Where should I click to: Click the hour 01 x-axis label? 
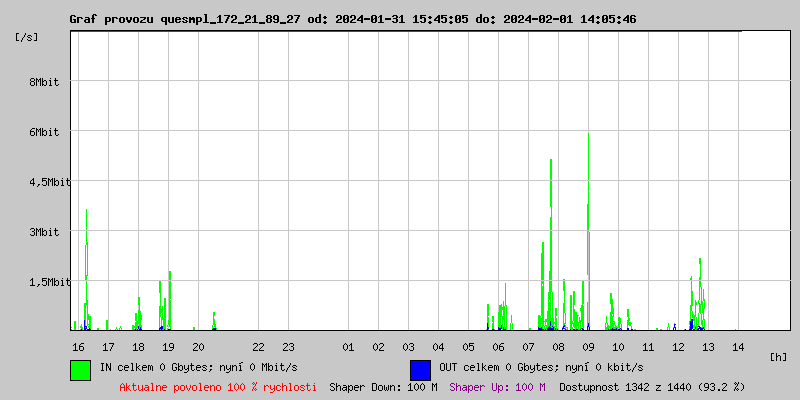[x=348, y=347]
